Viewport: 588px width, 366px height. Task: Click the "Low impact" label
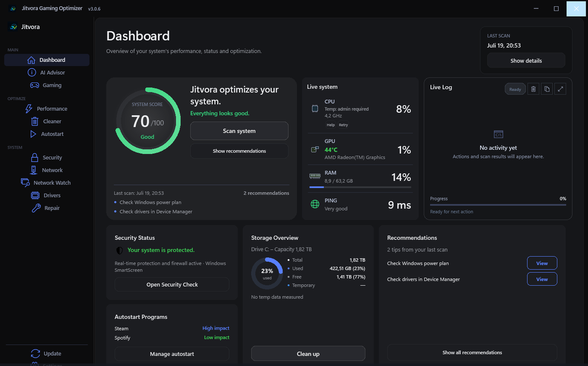coord(217,338)
